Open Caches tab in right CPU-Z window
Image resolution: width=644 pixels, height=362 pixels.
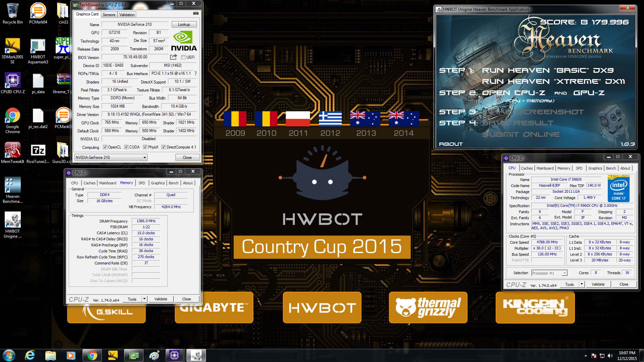tap(527, 168)
